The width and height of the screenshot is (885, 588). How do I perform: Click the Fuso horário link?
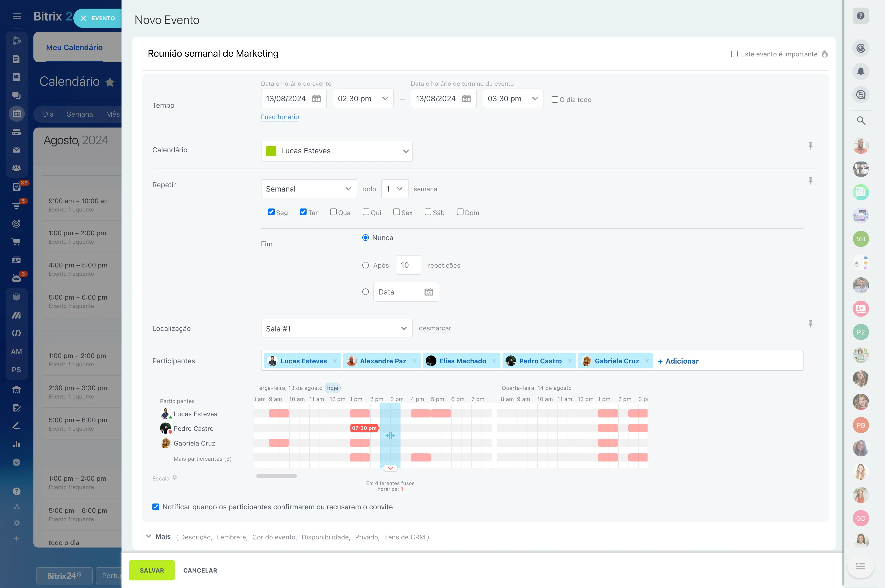pyautogui.click(x=279, y=117)
